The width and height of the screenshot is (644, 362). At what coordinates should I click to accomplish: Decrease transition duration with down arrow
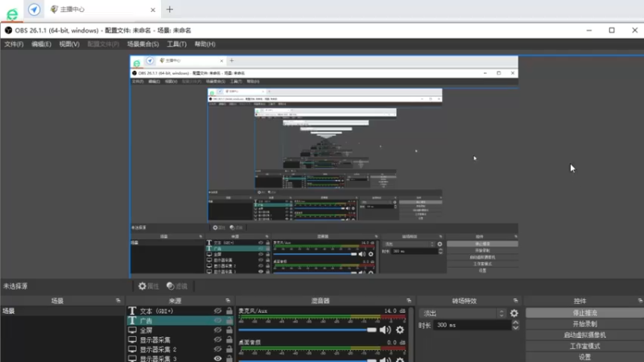pyautogui.click(x=515, y=327)
